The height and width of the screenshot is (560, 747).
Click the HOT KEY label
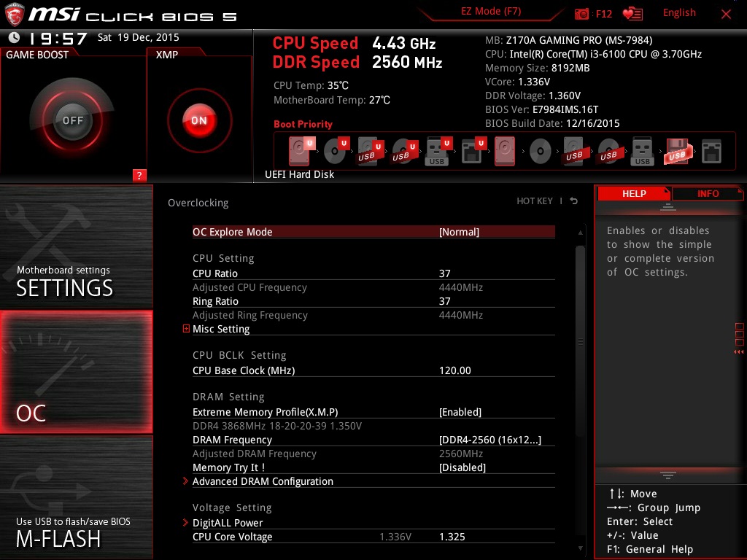tap(535, 201)
